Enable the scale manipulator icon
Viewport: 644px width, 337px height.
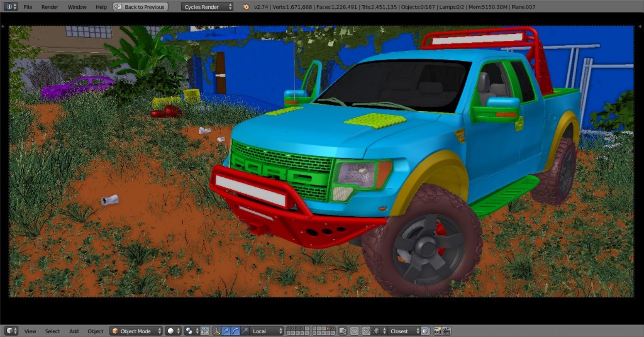pos(245,331)
